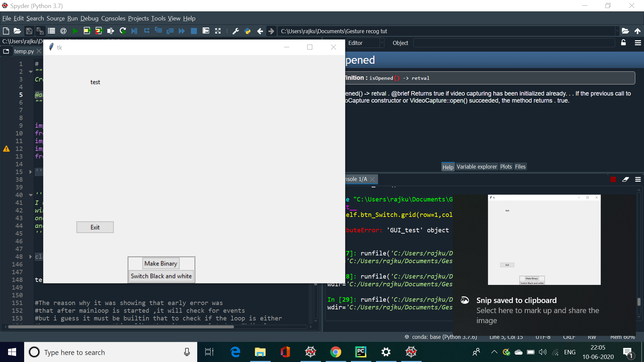The image size is (644, 362).
Task: Click the Debug file icon
Action: point(134,31)
